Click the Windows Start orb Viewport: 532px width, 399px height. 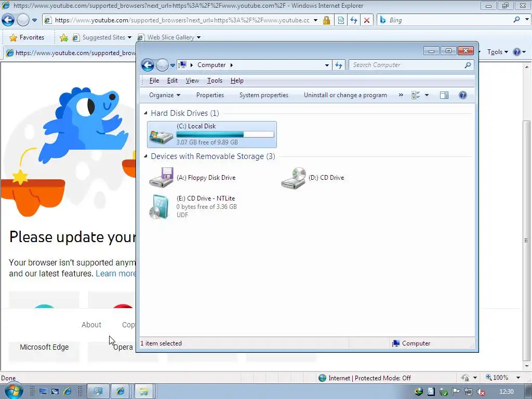point(13,391)
